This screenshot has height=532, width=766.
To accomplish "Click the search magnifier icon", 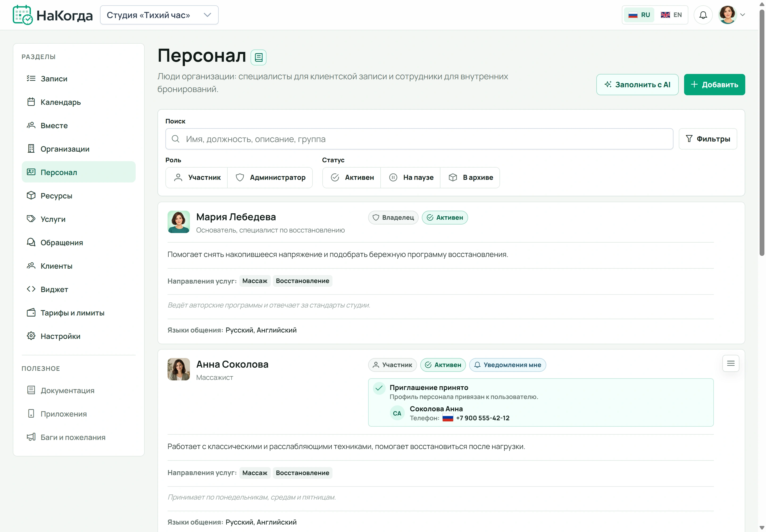I will 175,139.
